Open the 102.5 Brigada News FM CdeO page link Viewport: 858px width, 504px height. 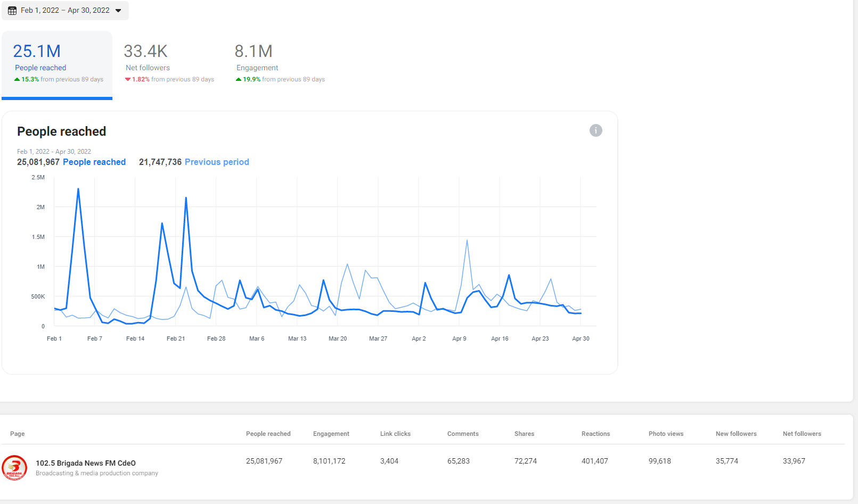(86, 463)
